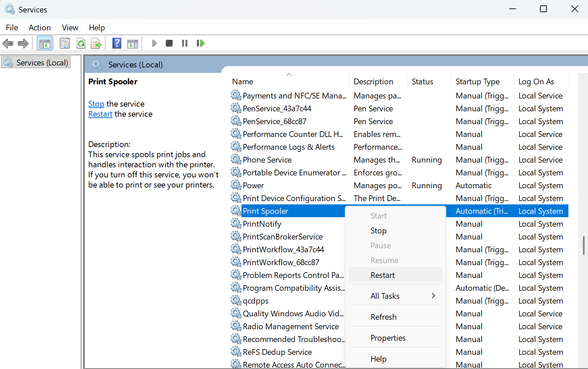
Task: Toggle the Show/Hide Console Tree icon
Action: pyautogui.click(x=45, y=43)
